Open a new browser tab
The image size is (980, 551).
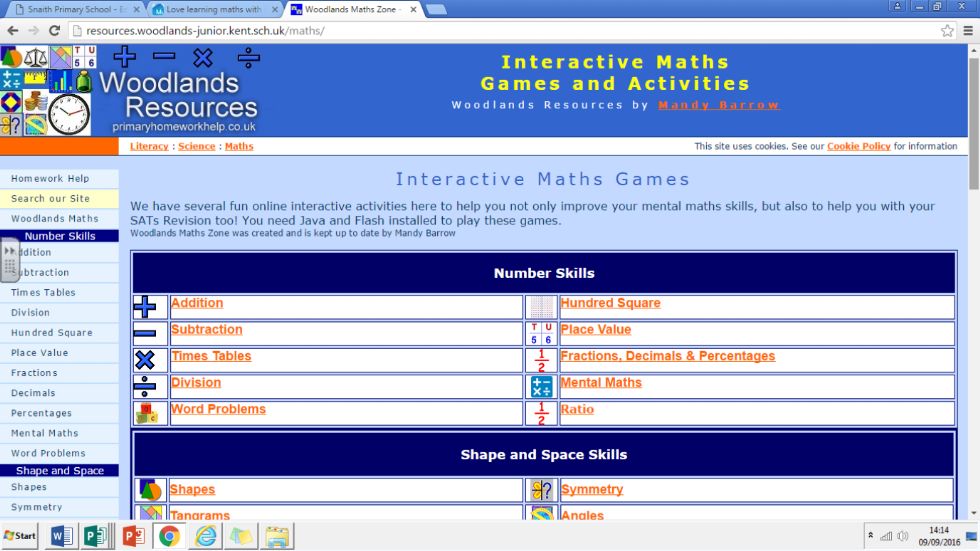(436, 9)
